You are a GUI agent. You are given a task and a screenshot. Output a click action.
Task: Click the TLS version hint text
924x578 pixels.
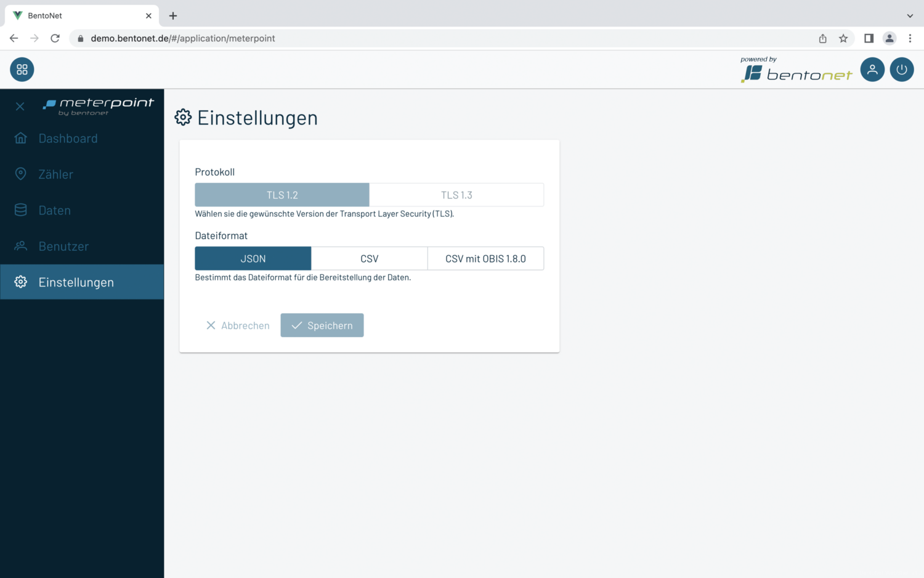coord(325,214)
